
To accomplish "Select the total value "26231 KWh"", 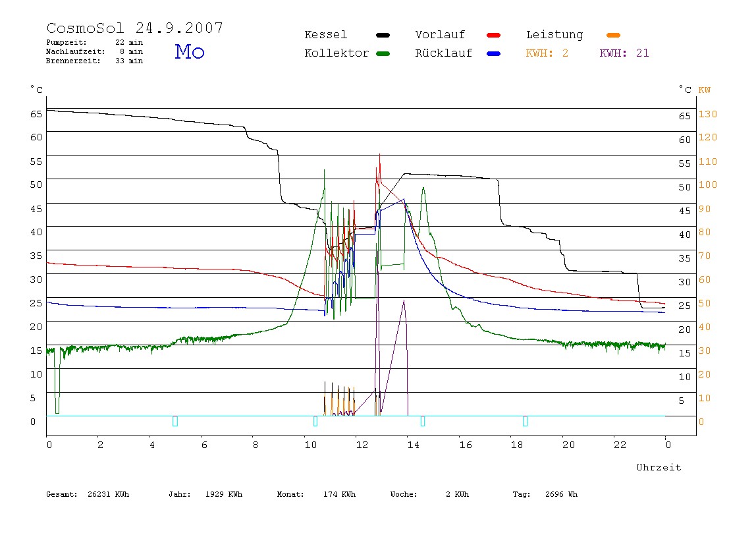I will click(x=109, y=494).
